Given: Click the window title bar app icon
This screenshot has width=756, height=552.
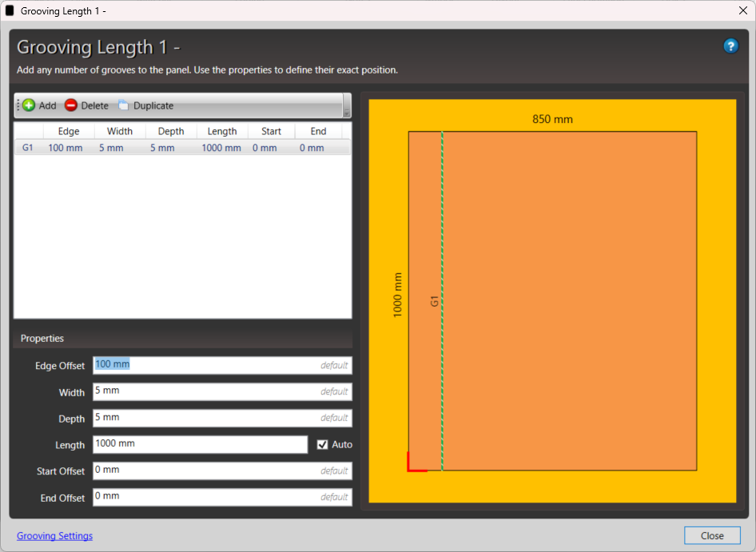Looking at the screenshot, I should (10, 10).
